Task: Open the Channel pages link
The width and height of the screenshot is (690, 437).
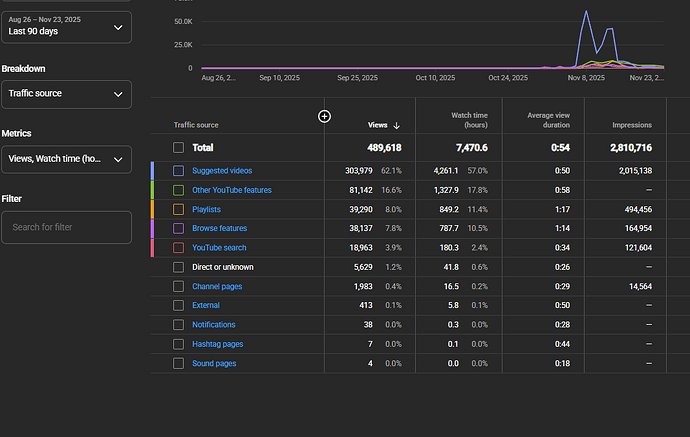Action: click(x=217, y=287)
